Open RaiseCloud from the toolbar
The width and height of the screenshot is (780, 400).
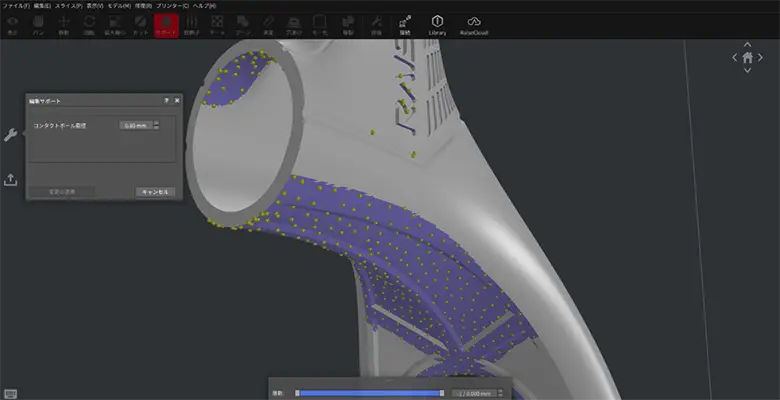tap(474, 23)
